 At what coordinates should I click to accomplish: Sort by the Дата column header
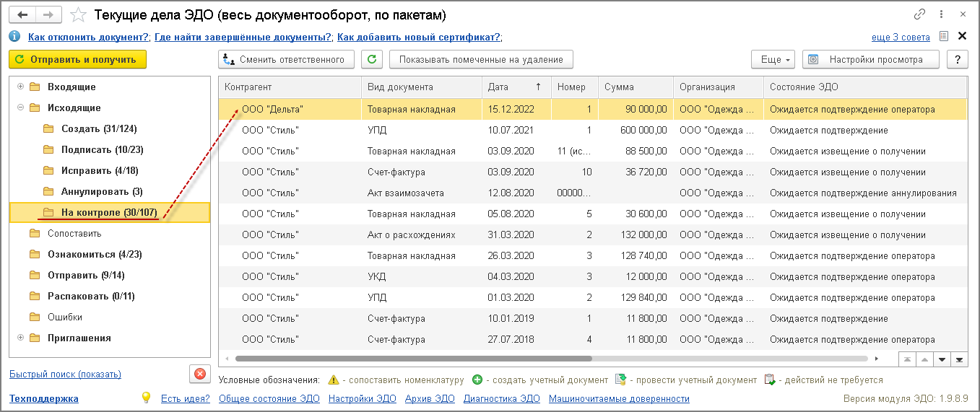tap(514, 87)
